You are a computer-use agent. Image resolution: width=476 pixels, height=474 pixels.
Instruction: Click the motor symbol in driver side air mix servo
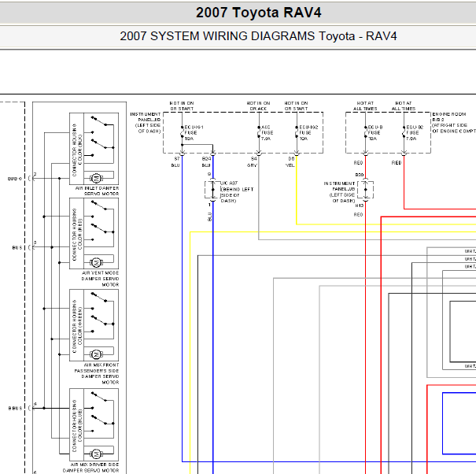96,454
